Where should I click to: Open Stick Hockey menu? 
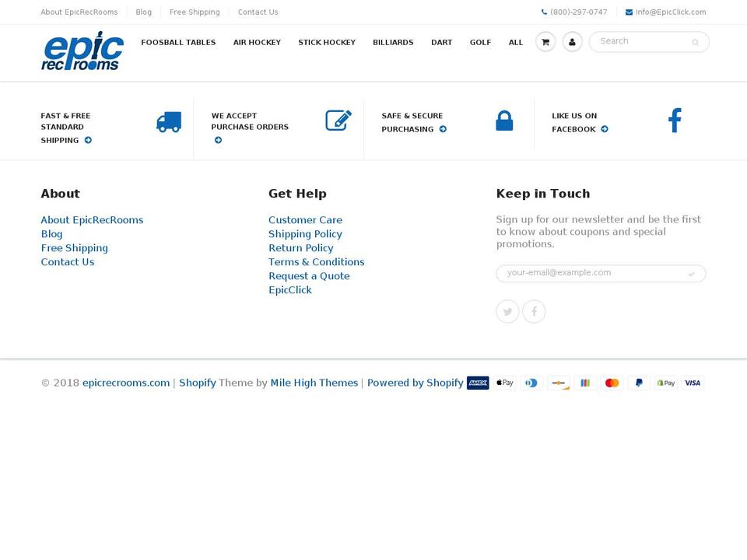point(327,42)
